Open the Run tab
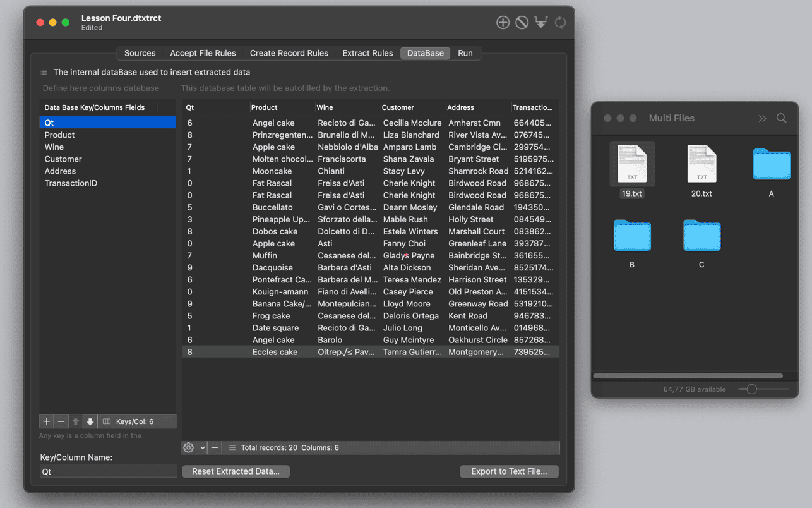The height and width of the screenshot is (508, 812). click(465, 53)
